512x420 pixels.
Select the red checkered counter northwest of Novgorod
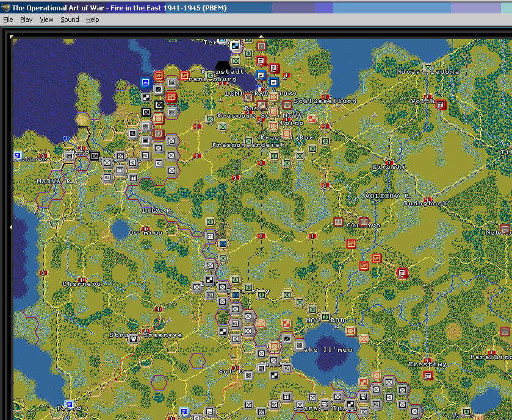coord(286,324)
